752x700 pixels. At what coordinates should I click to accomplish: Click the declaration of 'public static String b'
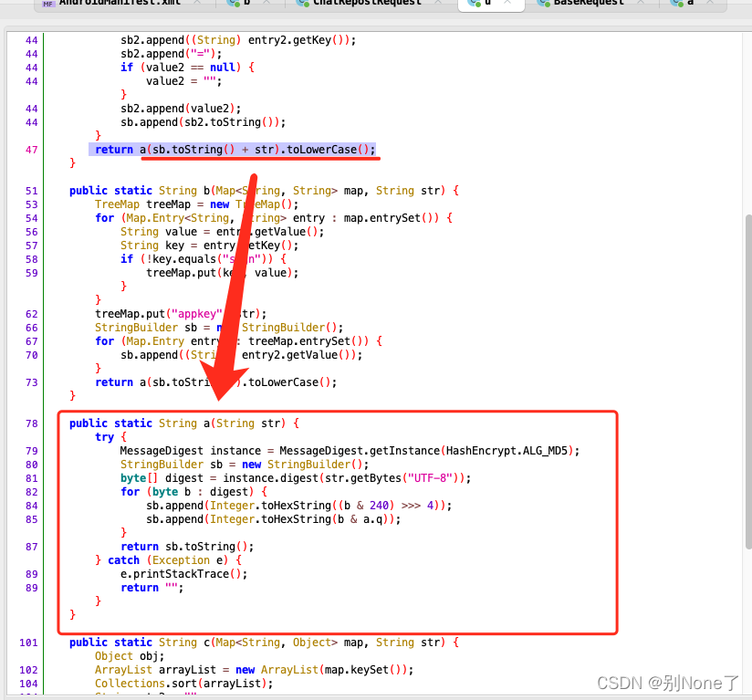tap(265, 191)
